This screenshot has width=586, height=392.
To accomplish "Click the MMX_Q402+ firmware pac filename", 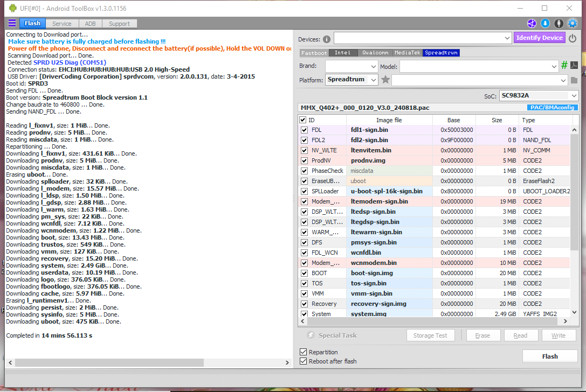I will pos(365,108).
